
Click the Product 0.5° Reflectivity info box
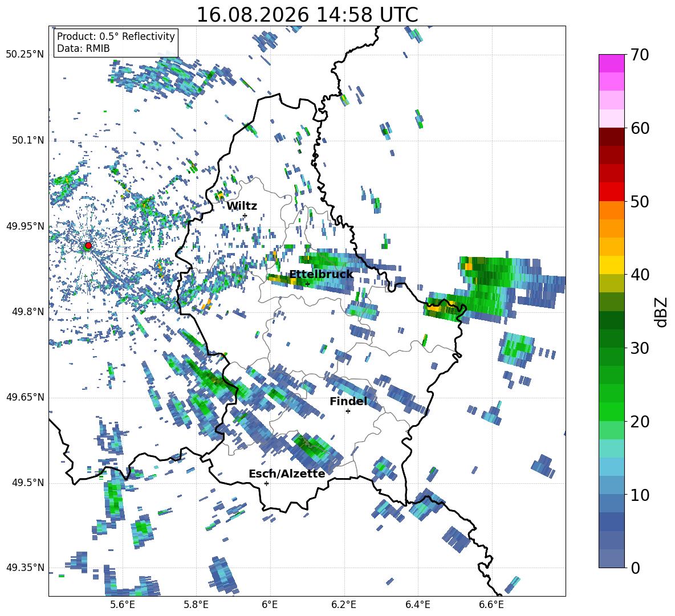[116, 42]
